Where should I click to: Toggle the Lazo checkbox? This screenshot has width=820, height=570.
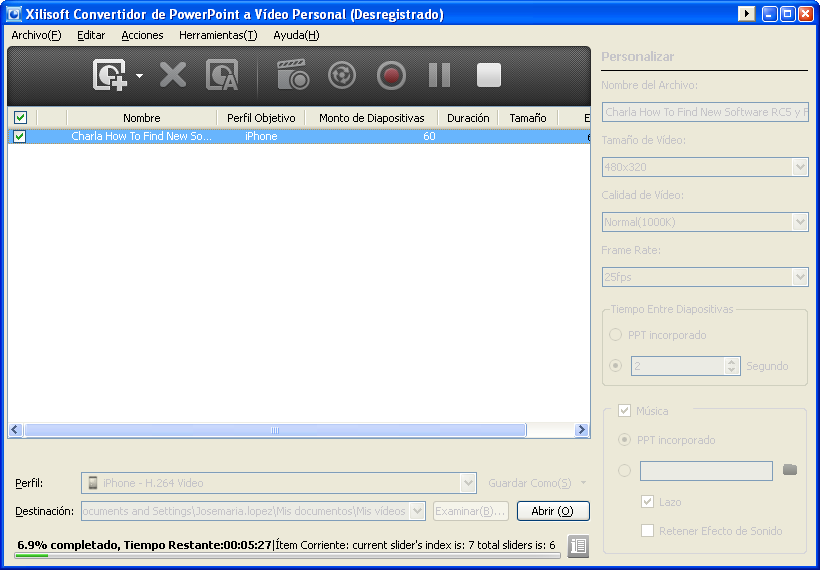point(647,501)
